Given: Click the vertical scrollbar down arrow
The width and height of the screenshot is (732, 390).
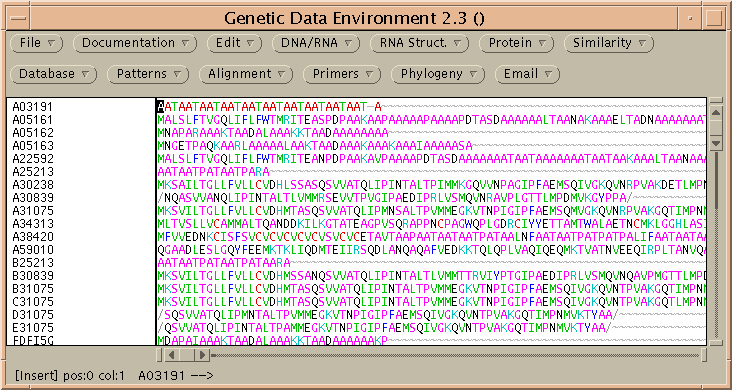Looking at the screenshot, I should click(x=716, y=142).
